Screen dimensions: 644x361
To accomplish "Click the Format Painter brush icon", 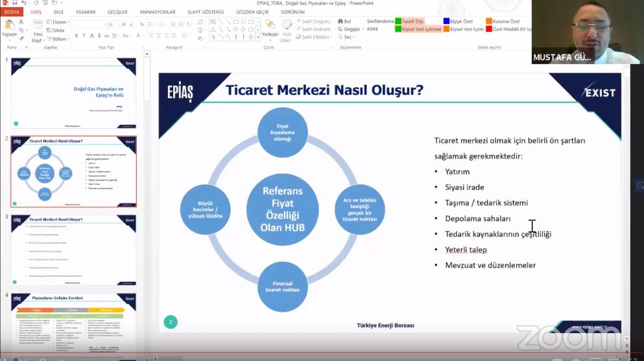I will [x=21, y=38].
